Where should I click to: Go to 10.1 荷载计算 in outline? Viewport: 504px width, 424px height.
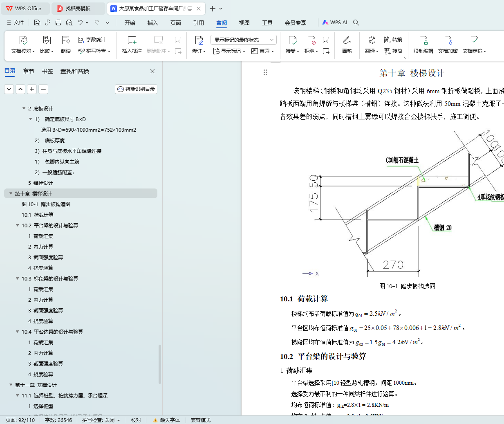tap(38, 215)
